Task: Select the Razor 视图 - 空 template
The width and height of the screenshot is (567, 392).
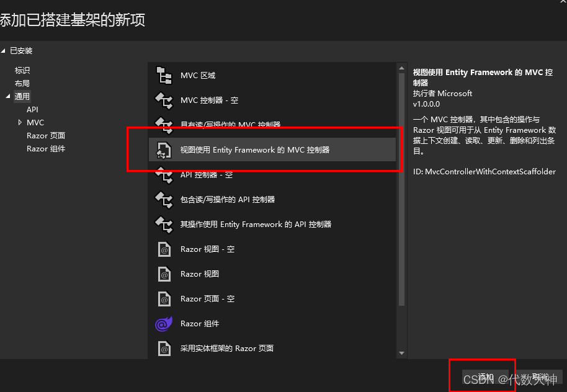Action: [164, 249]
